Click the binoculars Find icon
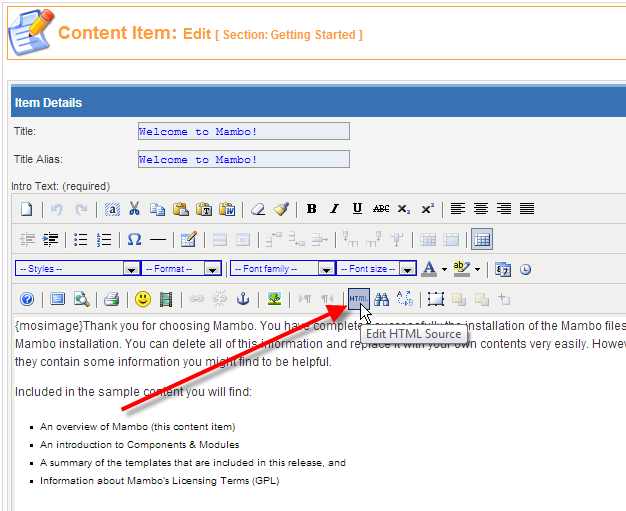 click(381, 298)
